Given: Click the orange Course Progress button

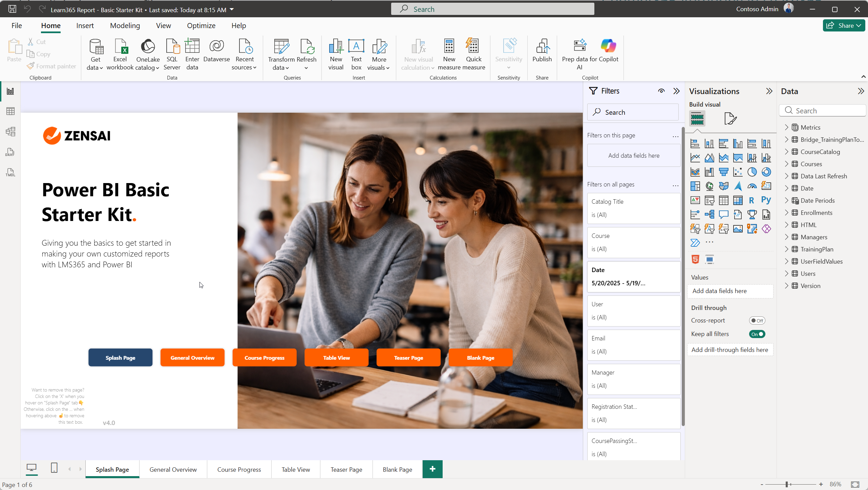Looking at the screenshot, I should [264, 358].
